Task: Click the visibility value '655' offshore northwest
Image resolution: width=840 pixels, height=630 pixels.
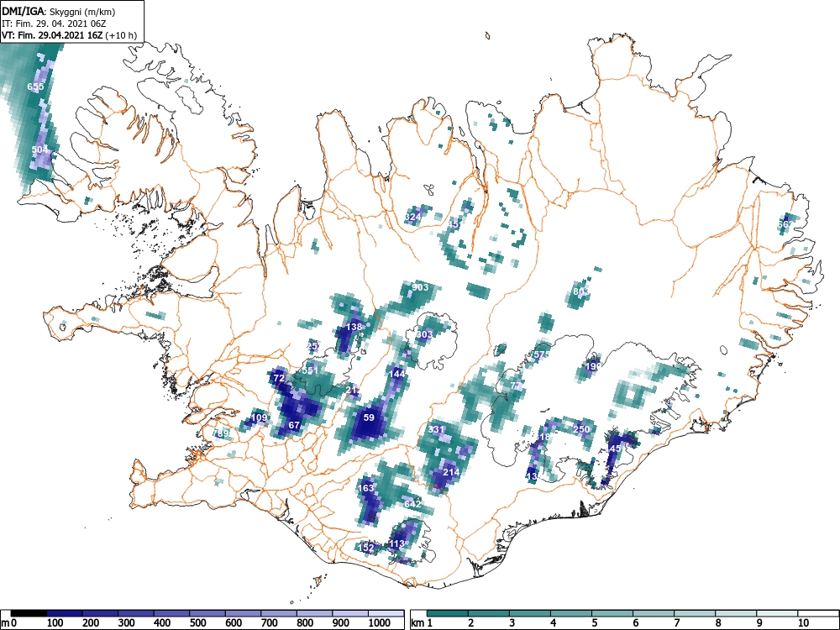Action: coord(35,87)
